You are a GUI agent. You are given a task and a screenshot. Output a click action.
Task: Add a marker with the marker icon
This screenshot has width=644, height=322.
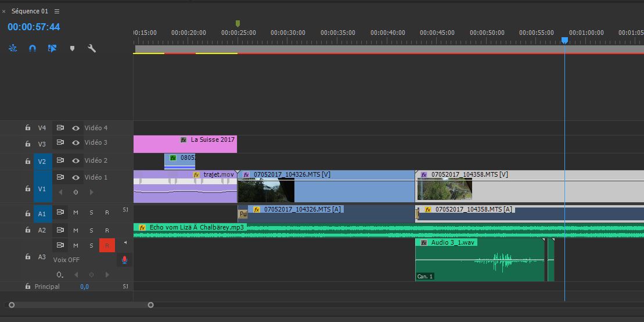tap(72, 49)
